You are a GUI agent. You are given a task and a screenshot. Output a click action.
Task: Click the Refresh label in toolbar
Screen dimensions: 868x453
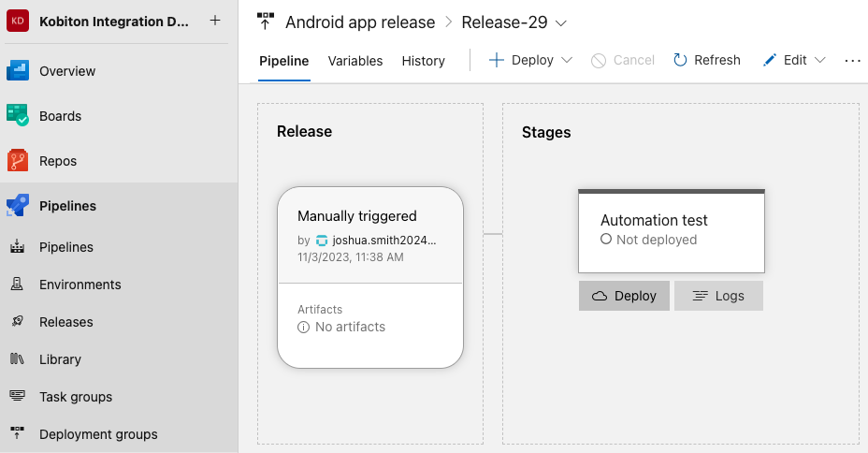717,60
